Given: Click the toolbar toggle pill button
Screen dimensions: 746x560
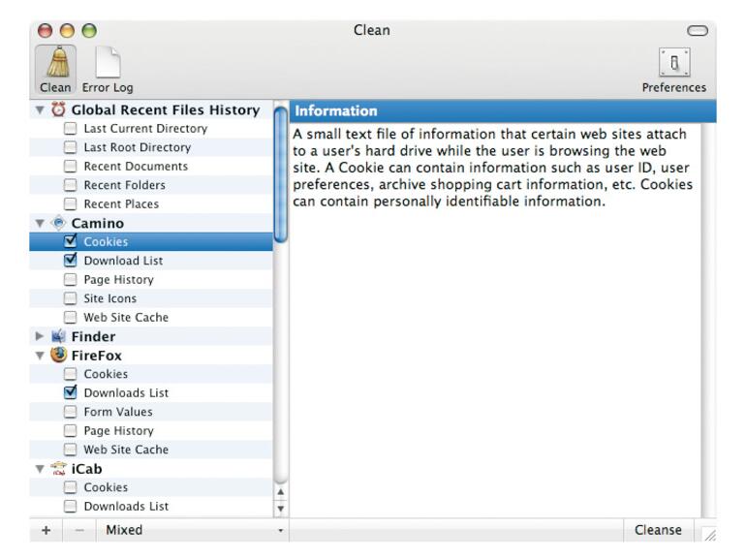Looking at the screenshot, I should [698, 31].
